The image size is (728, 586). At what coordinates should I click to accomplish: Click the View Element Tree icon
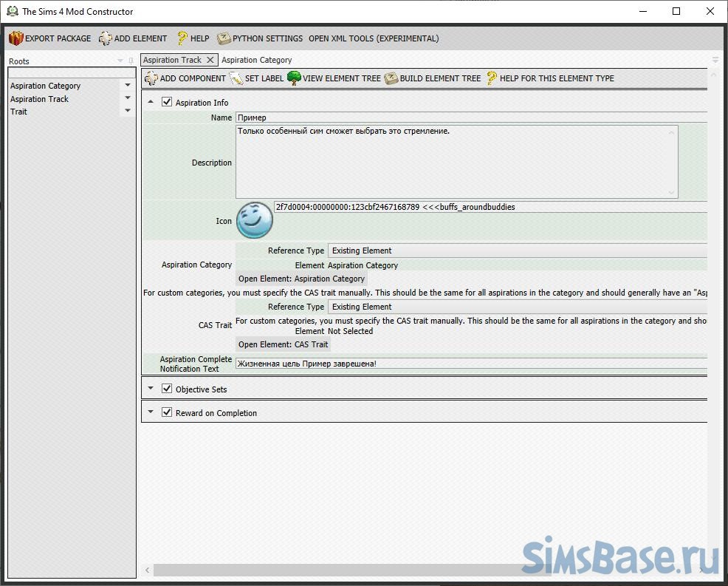(x=294, y=78)
